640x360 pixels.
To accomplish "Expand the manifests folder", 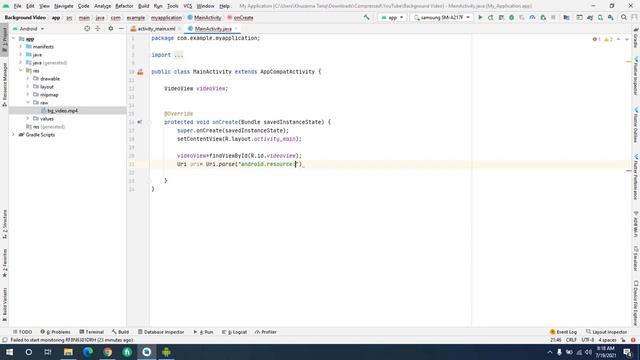I will click(x=20, y=47).
